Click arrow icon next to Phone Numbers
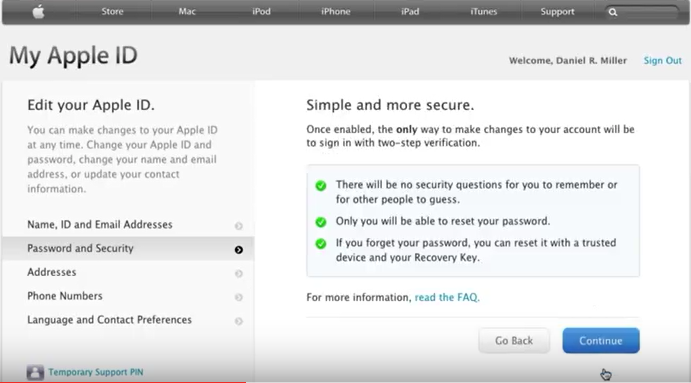The width and height of the screenshot is (691, 383). point(238,297)
